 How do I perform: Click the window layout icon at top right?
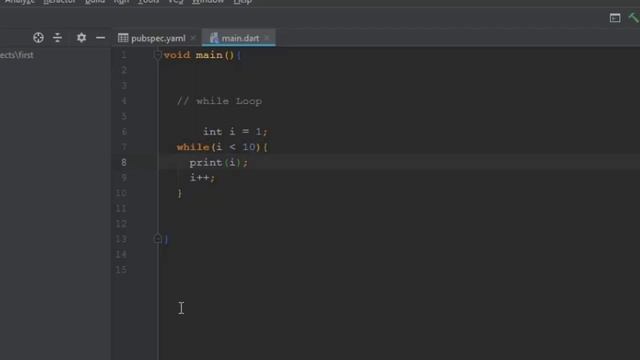pyautogui.click(x=615, y=18)
